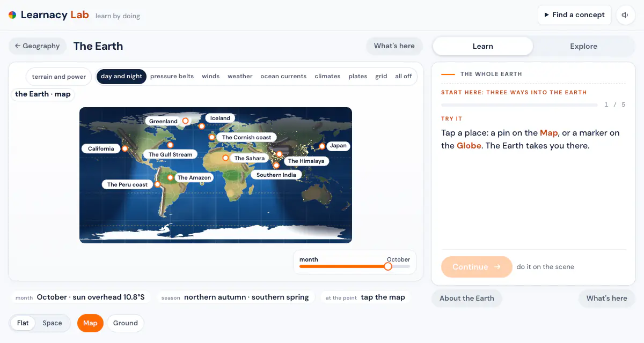Click What's here beside The Earth title

point(394,46)
